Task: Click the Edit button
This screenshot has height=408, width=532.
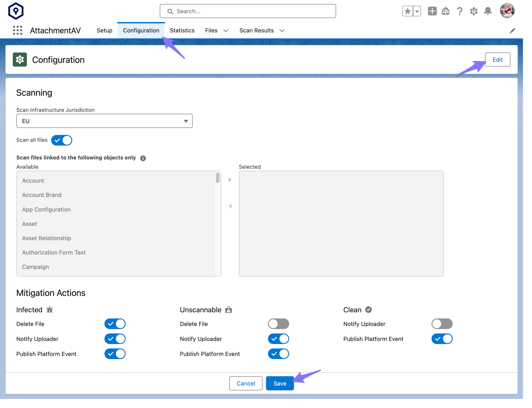Action: (x=498, y=60)
